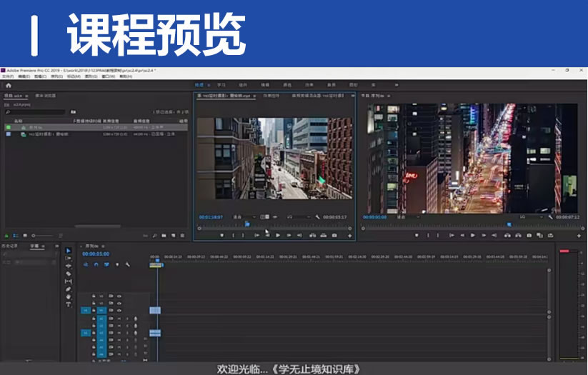Open Source monitor button editor plus
Screen dimensions: 588x375
click(x=350, y=236)
